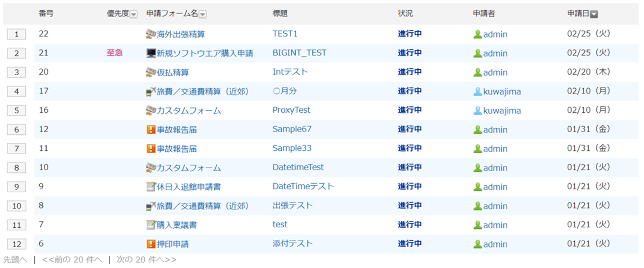Open the 仮払精算 form link
The width and height of the screenshot is (644, 268).
[x=172, y=73]
